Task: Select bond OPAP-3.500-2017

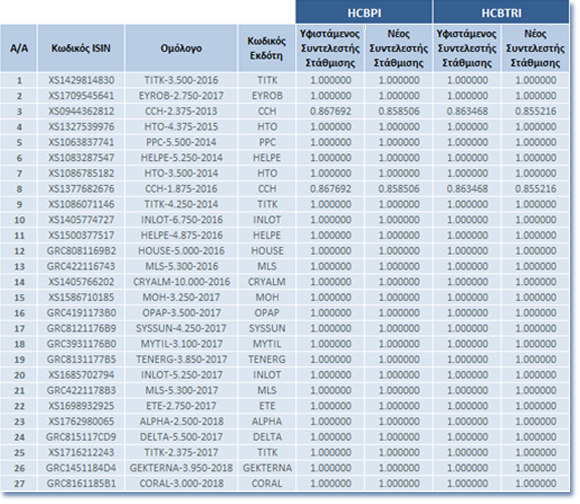Action: [x=181, y=313]
